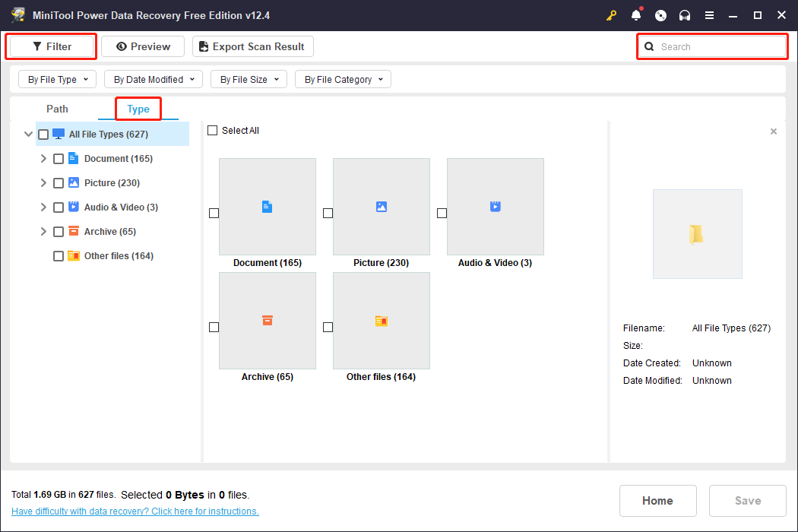Screen dimensions: 798x532
Task: Select 'Document (165)' label in tree
Action: pyautogui.click(x=119, y=158)
